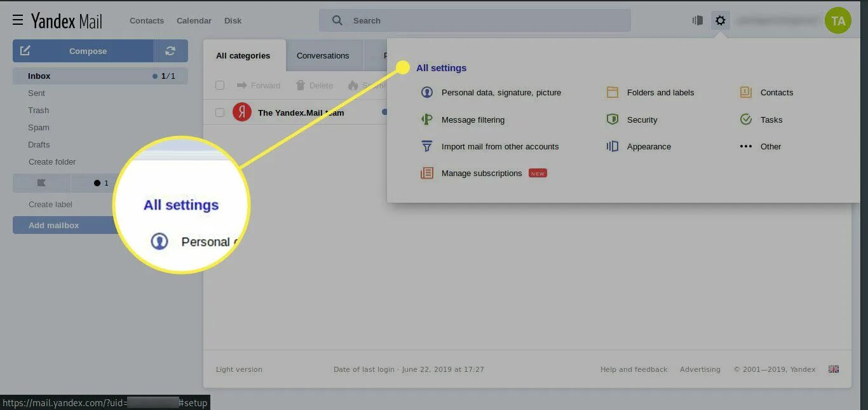This screenshot has width=868, height=410.
Task: Click the red Yandex sender avatar
Action: (x=242, y=113)
